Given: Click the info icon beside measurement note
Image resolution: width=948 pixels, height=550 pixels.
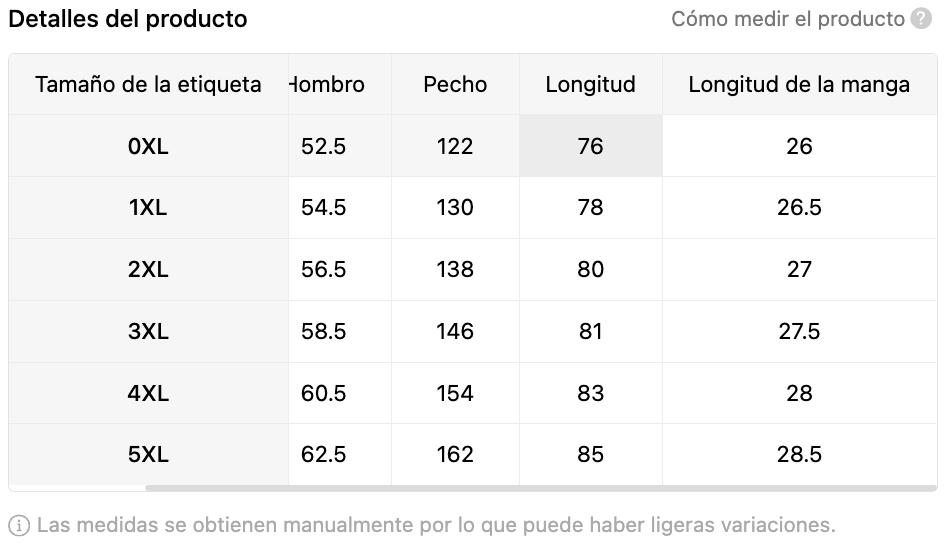Looking at the screenshot, I should point(19,525).
